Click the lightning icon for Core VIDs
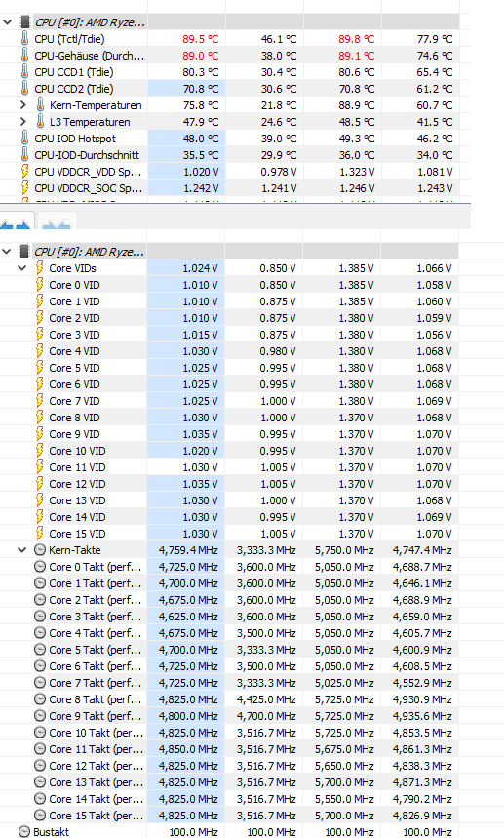Screen dimensions: 504x838 [x=40, y=267]
